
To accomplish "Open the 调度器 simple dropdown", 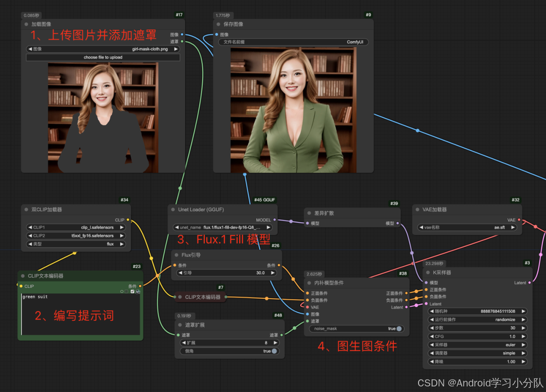I will [477, 353].
